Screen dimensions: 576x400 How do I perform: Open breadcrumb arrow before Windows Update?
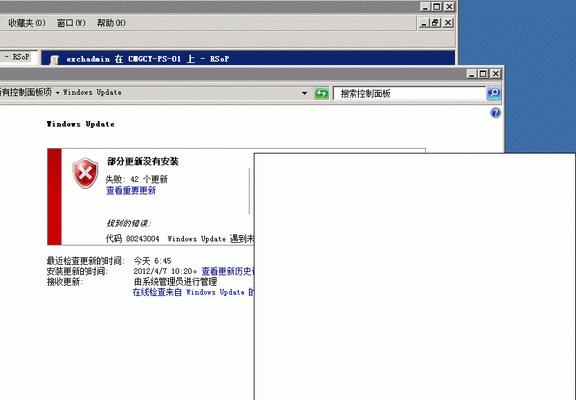click(58, 93)
